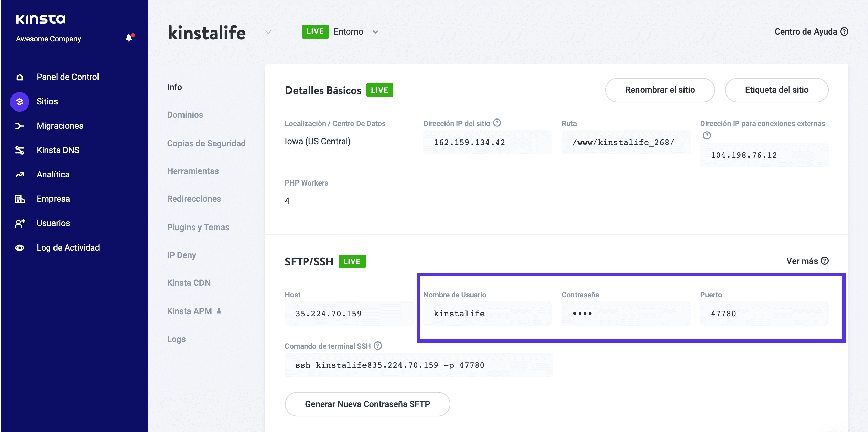This screenshot has height=432, width=868.
Task: Switch to Copias de Seguridad section
Action: coord(206,144)
